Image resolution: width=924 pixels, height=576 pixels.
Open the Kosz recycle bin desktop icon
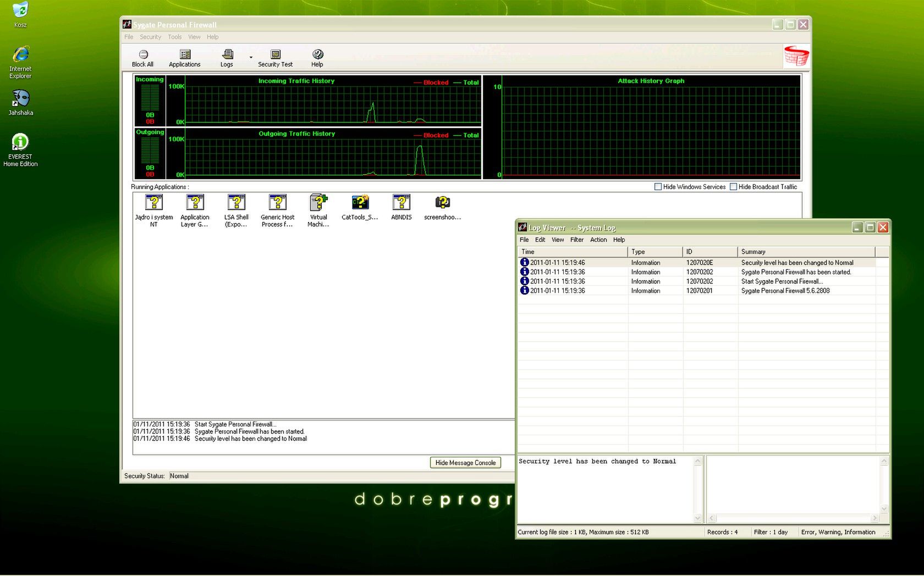tap(20, 15)
